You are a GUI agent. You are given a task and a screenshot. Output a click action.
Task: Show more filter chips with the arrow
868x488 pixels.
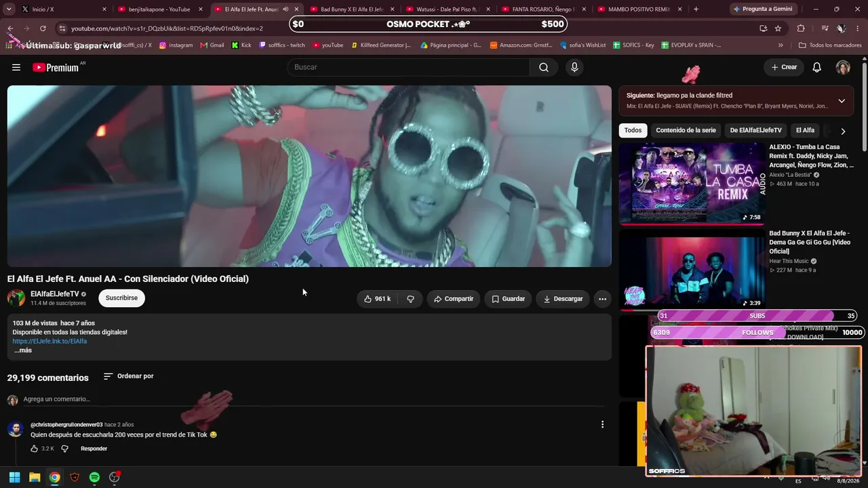(843, 131)
